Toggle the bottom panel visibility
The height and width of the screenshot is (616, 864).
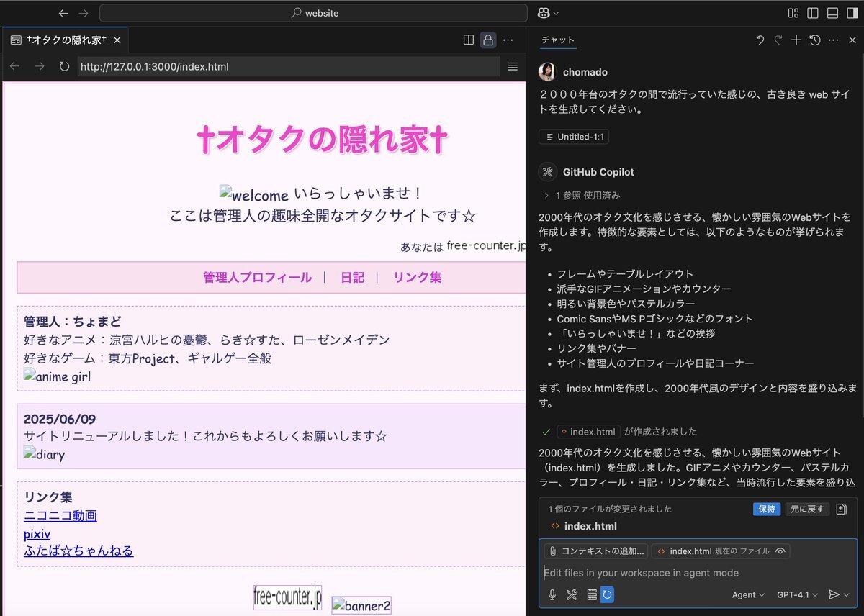[832, 13]
